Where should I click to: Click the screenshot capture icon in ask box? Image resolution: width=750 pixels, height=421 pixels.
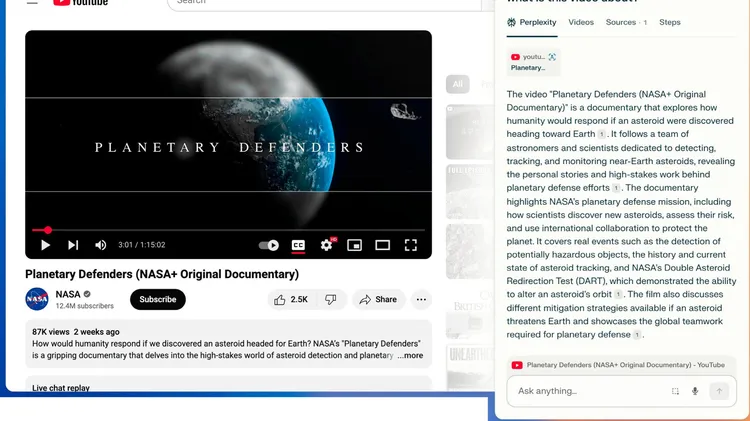tap(675, 391)
